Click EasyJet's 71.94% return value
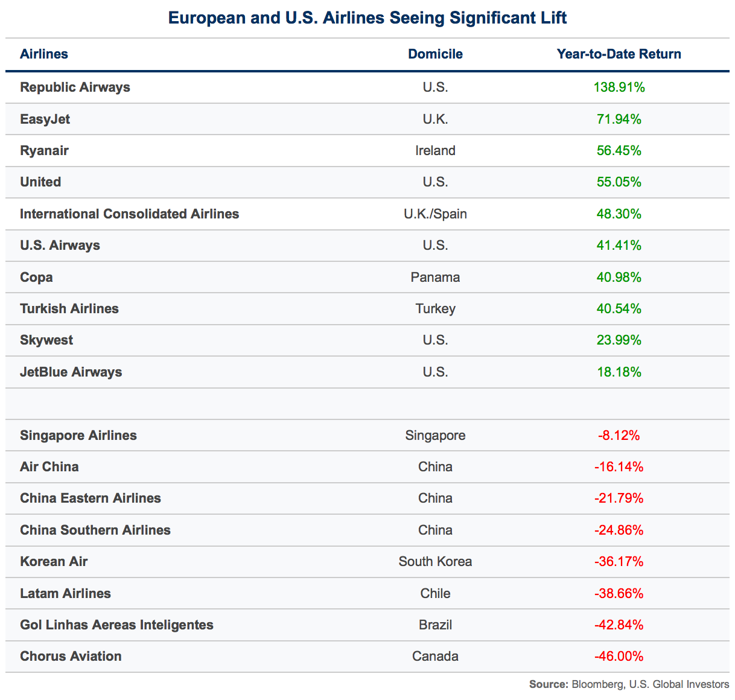The image size is (735, 700). (x=619, y=119)
